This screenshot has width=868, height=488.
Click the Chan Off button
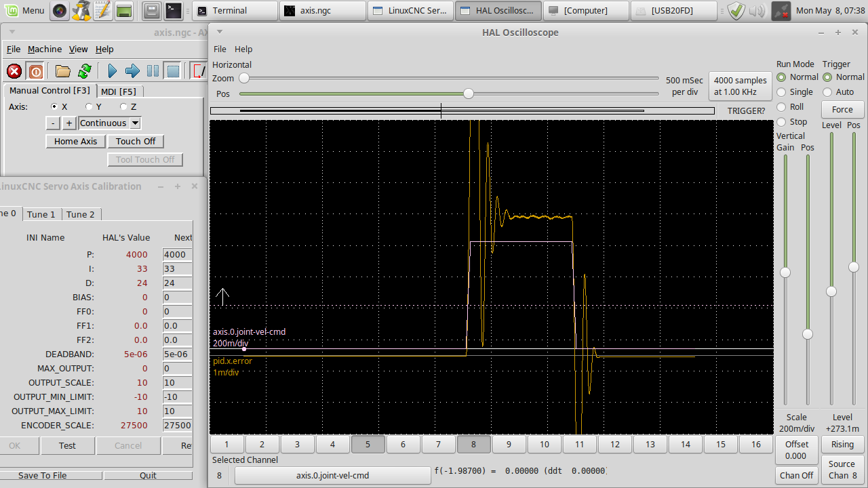797,475
